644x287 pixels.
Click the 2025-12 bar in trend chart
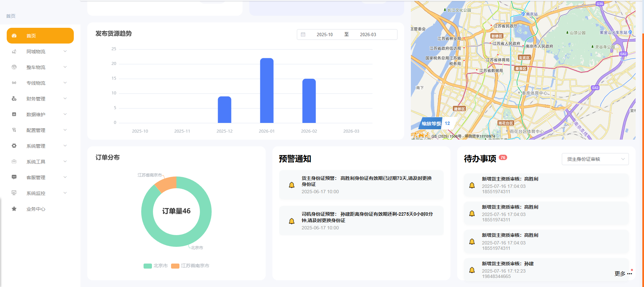pos(224,110)
